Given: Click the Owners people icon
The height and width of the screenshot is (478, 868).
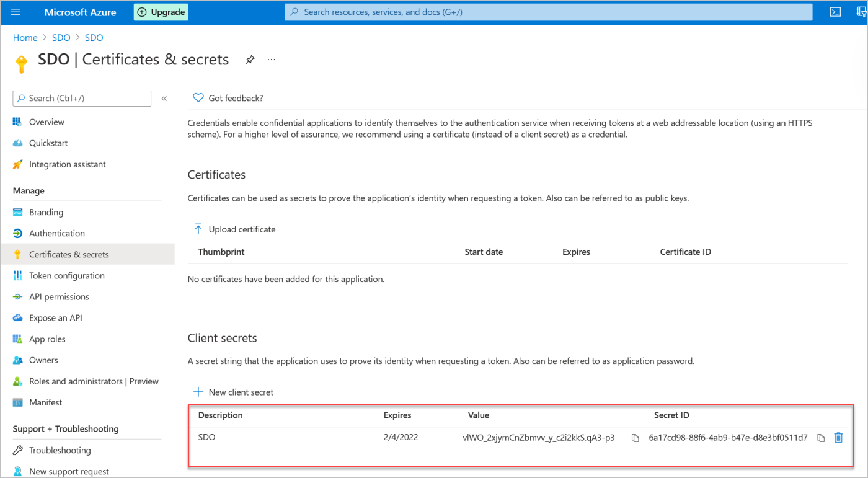Looking at the screenshot, I should pos(17,360).
